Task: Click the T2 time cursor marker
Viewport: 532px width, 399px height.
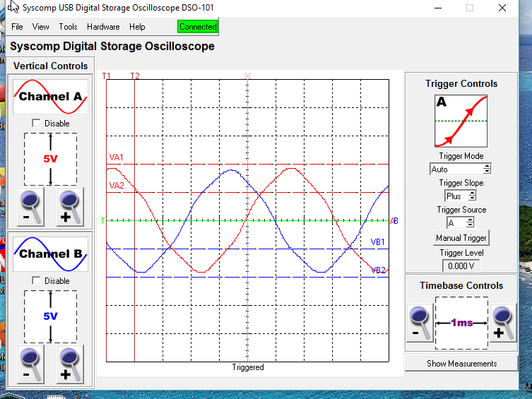Action: point(135,76)
